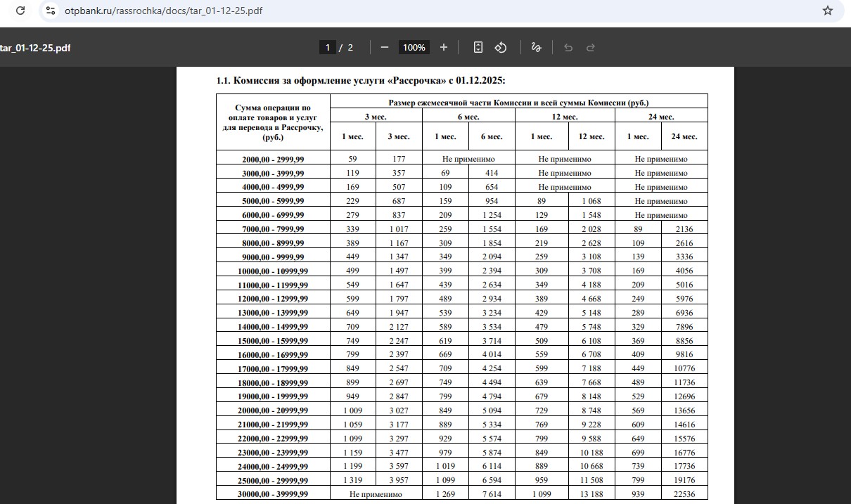
Task: Click the tar_01-12-25.pdf file title
Action: (35, 48)
